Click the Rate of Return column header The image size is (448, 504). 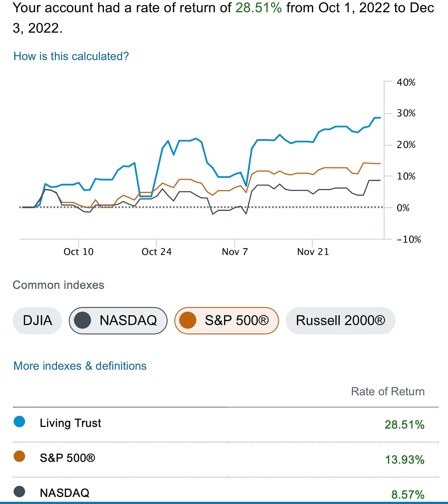(x=388, y=392)
